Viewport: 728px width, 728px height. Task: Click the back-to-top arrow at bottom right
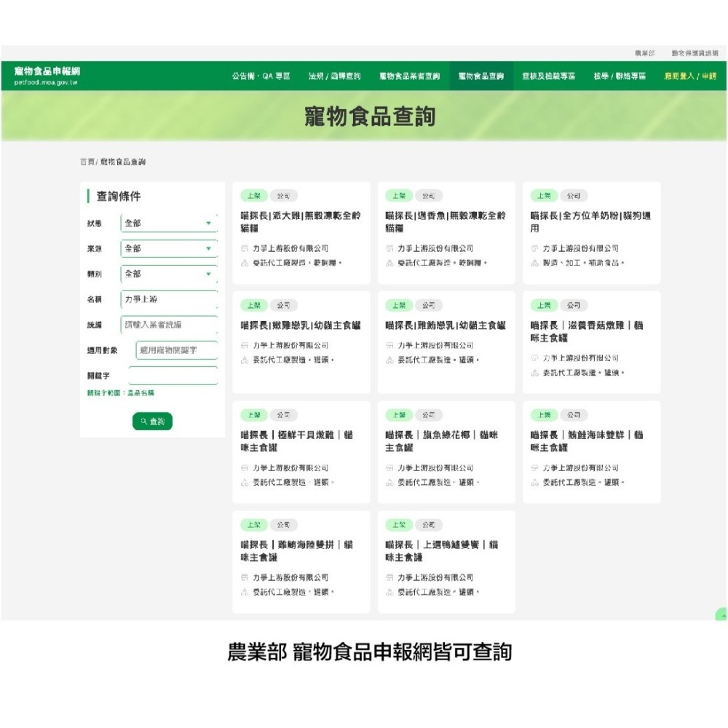coord(722,617)
